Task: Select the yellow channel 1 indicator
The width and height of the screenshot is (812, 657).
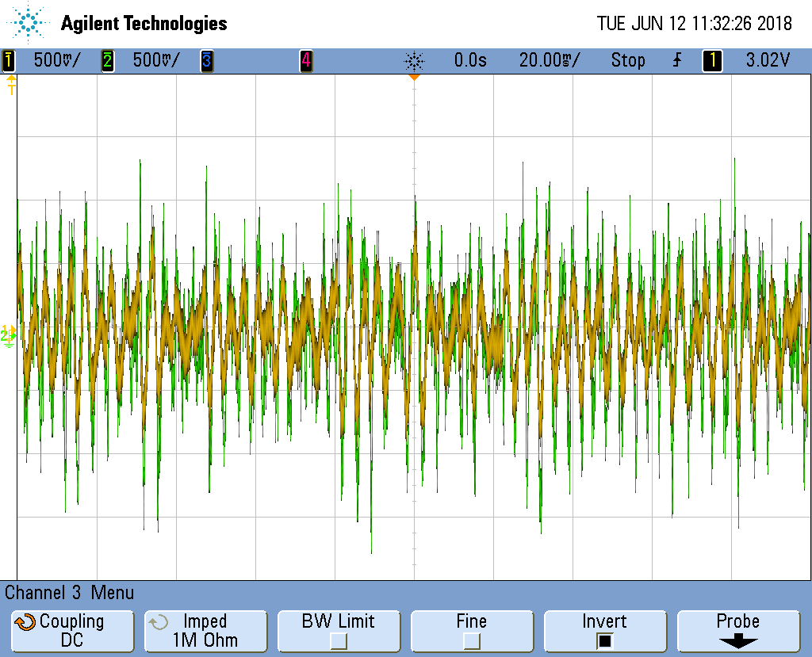Action: (x=9, y=60)
